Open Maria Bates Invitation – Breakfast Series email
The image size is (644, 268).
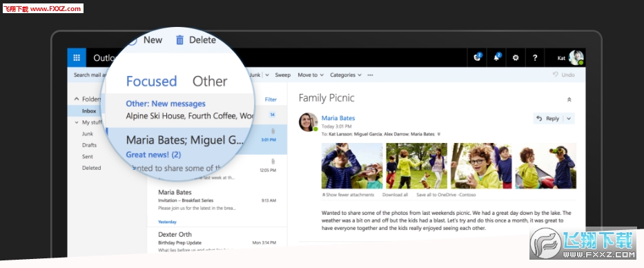(x=217, y=200)
